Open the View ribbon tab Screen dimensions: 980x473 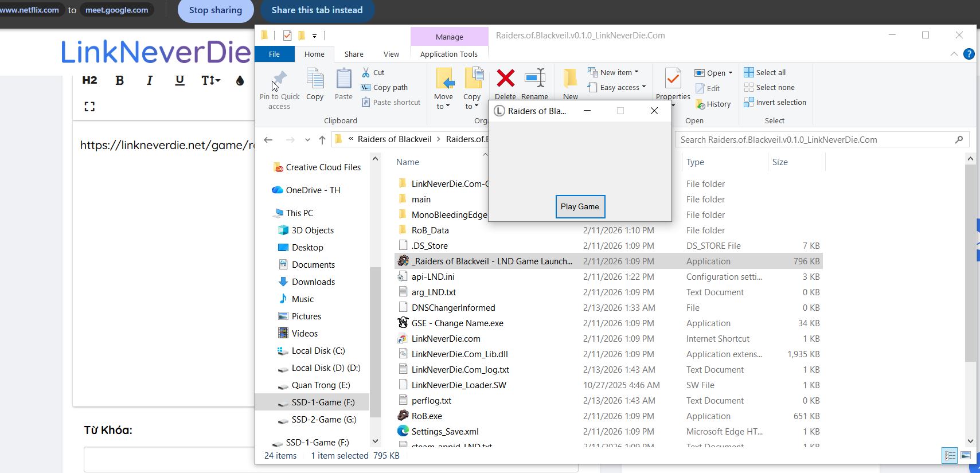[391, 54]
